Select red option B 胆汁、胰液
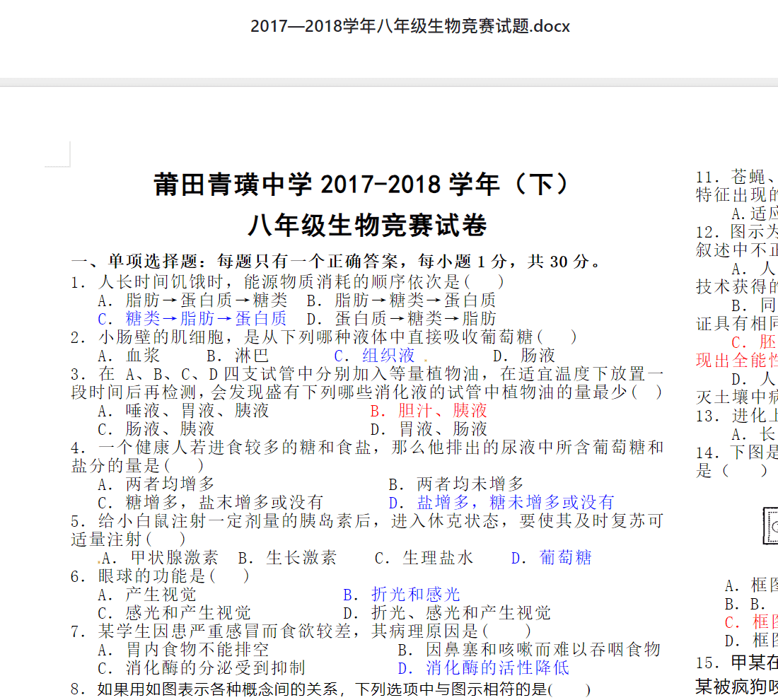The image size is (778, 700). [x=429, y=410]
